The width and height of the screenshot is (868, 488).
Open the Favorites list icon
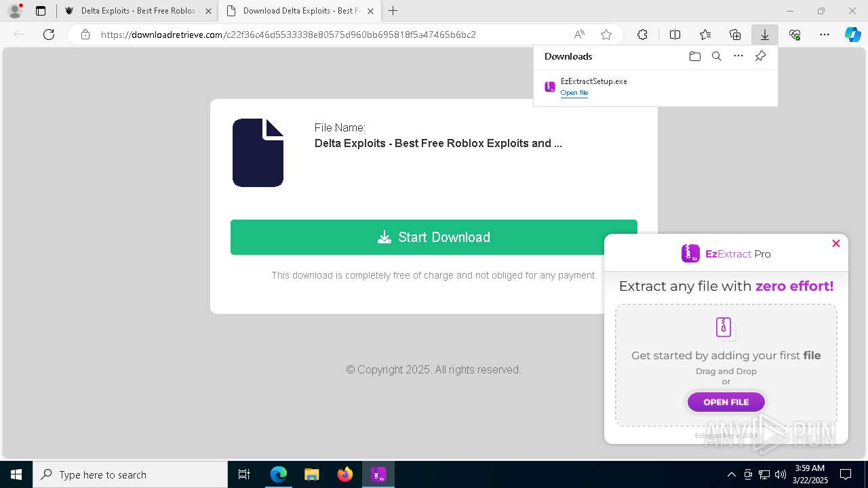705,35
